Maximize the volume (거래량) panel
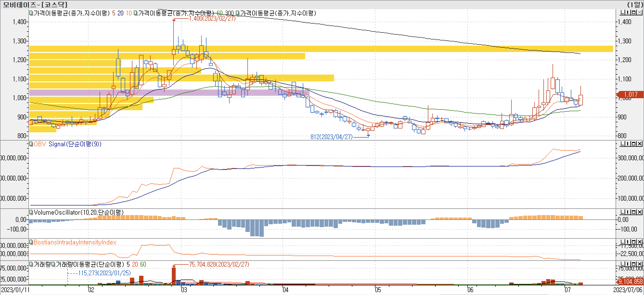Image resolution: width=644 pixels, height=295 pixels. coord(634,264)
